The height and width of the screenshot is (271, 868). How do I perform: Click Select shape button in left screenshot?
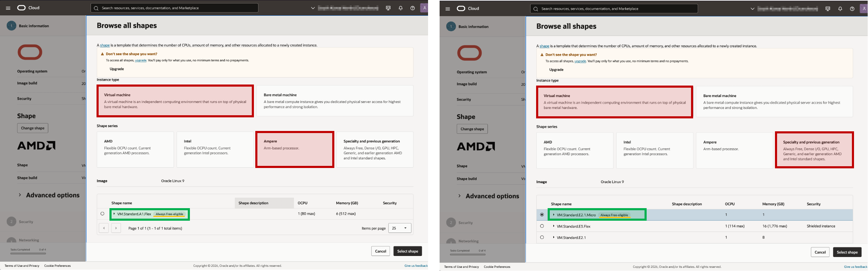[x=408, y=251]
